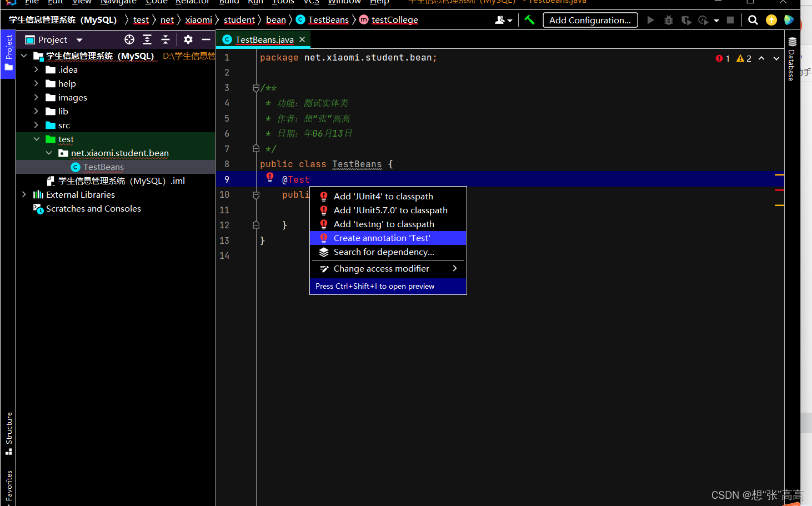
Task: Open Project panel gear settings
Action: click(188, 39)
